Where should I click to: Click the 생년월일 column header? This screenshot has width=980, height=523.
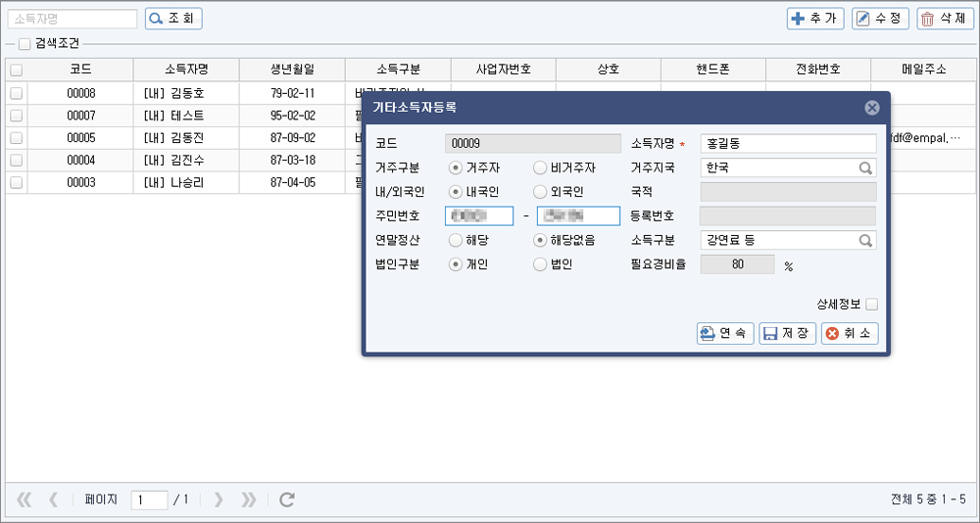pos(292,70)
